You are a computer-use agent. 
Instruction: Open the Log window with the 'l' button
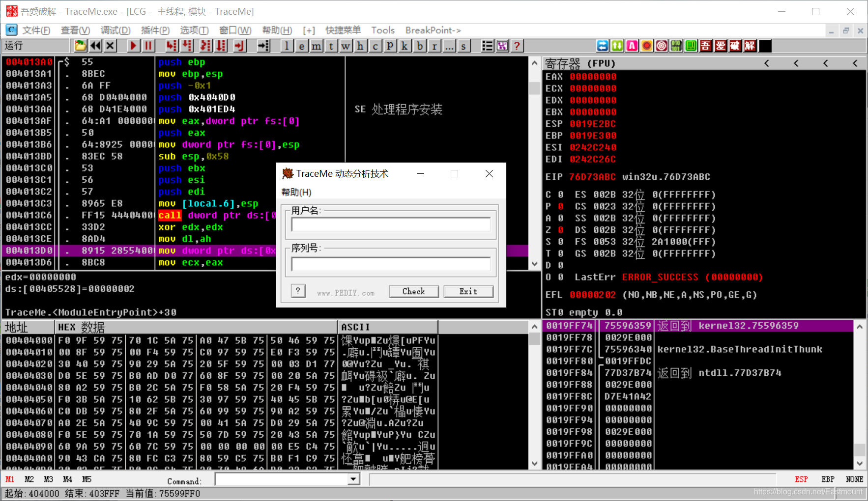pyautogui.click(x=287, y=46)
